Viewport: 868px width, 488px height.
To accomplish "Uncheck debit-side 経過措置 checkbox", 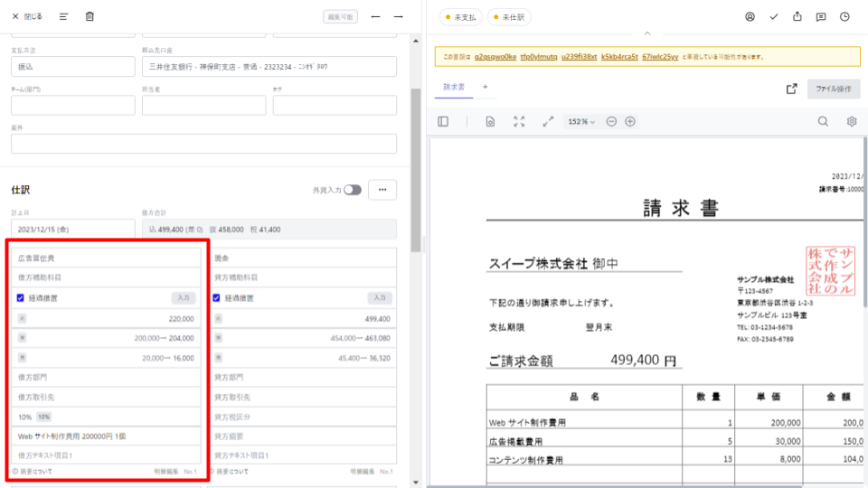I will [x=21, y=297].
